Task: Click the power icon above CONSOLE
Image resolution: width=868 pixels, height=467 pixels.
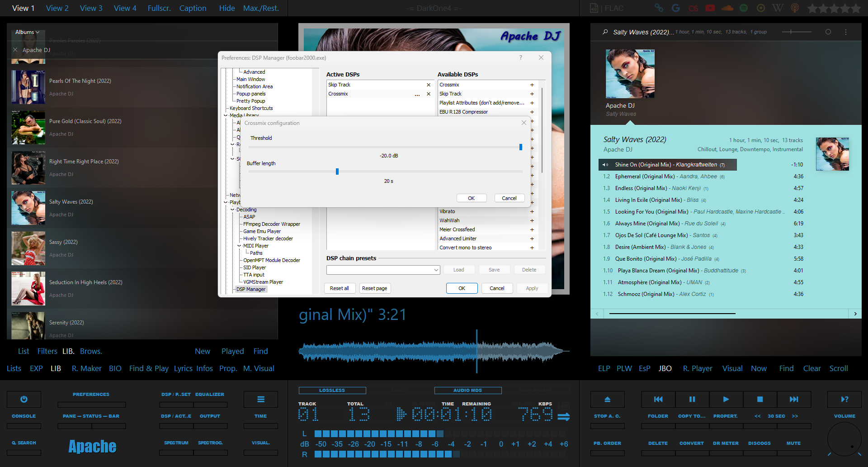Action: click(x=24, y=399)
